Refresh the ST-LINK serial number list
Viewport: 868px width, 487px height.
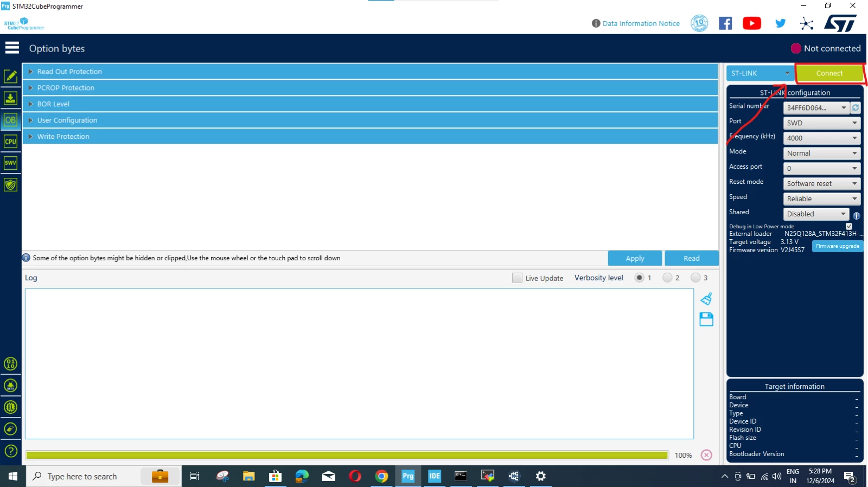[856, 108]
